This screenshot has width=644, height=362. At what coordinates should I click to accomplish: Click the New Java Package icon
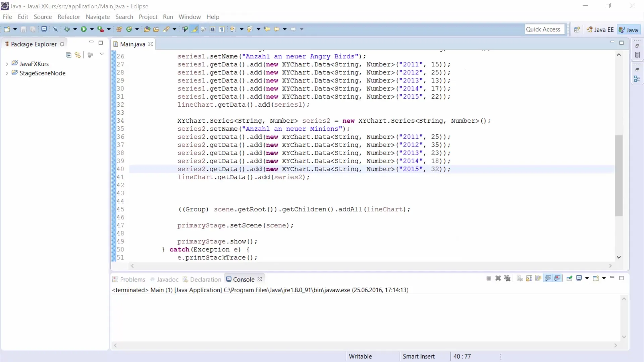119,29
